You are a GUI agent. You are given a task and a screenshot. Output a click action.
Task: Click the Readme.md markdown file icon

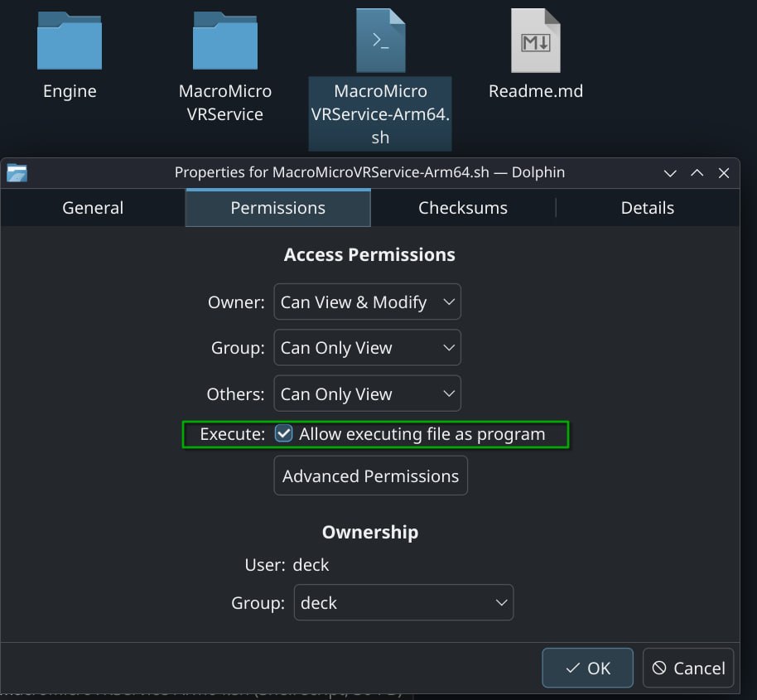(536, 41)
